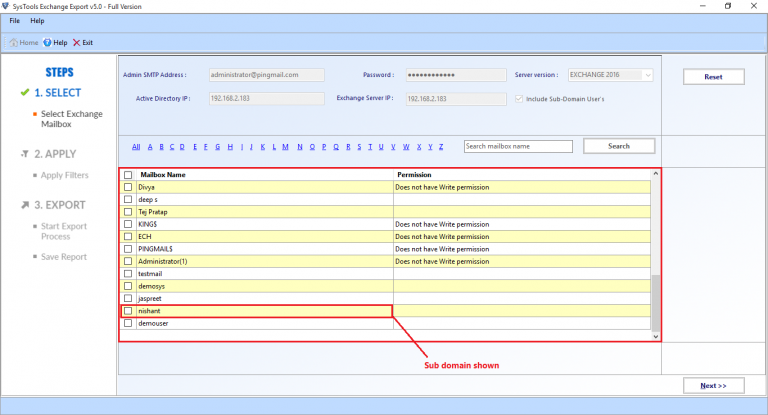
Task: Click the SysTools app icon in title bar
Action: tap(5, 6)
